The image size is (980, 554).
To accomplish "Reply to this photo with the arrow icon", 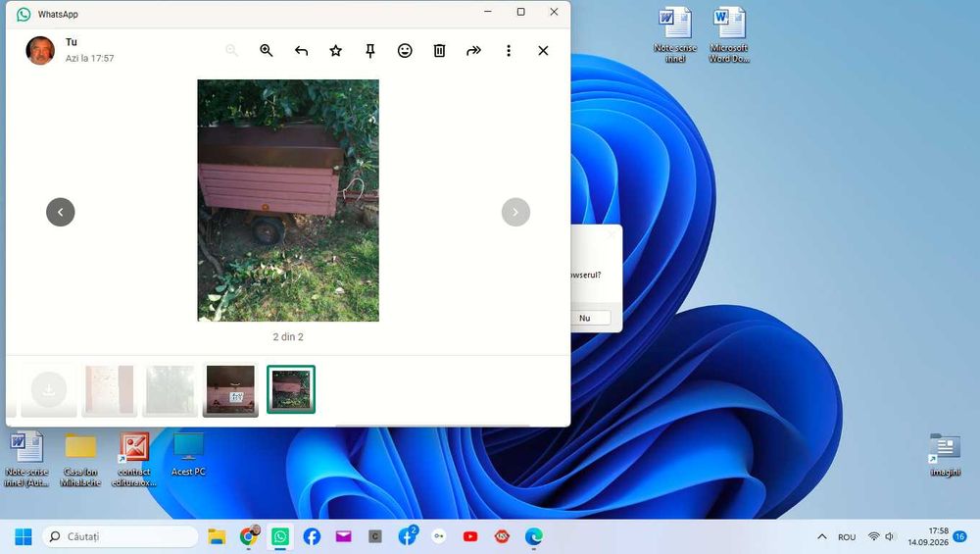I will pos(301,51).
